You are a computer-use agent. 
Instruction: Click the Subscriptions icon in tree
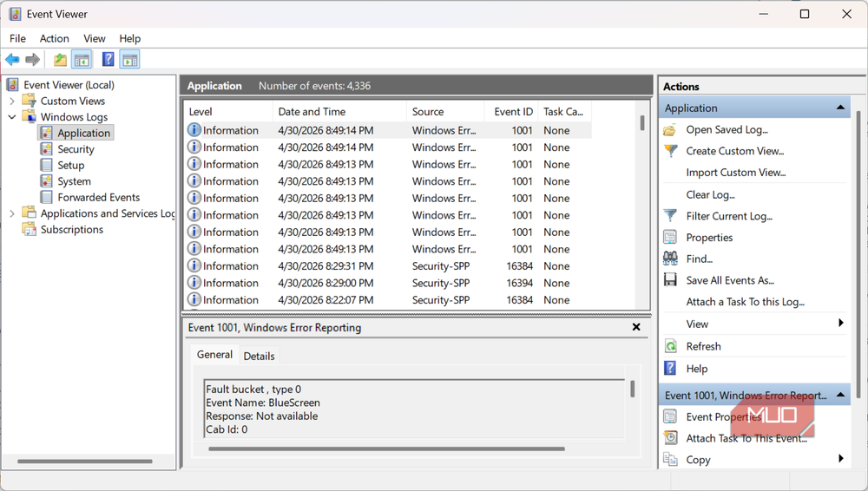[x=29, y=229]
